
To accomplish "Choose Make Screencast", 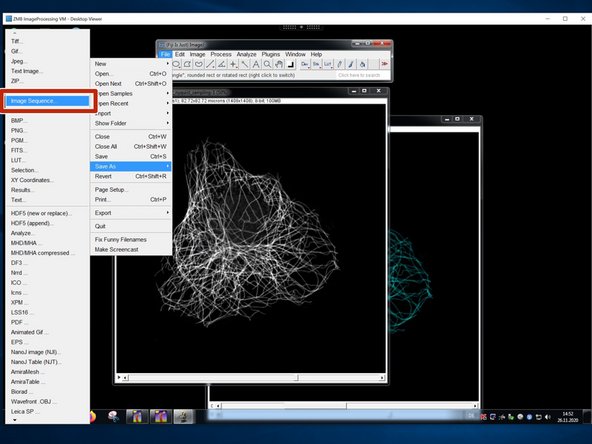I will click(131, 250).
